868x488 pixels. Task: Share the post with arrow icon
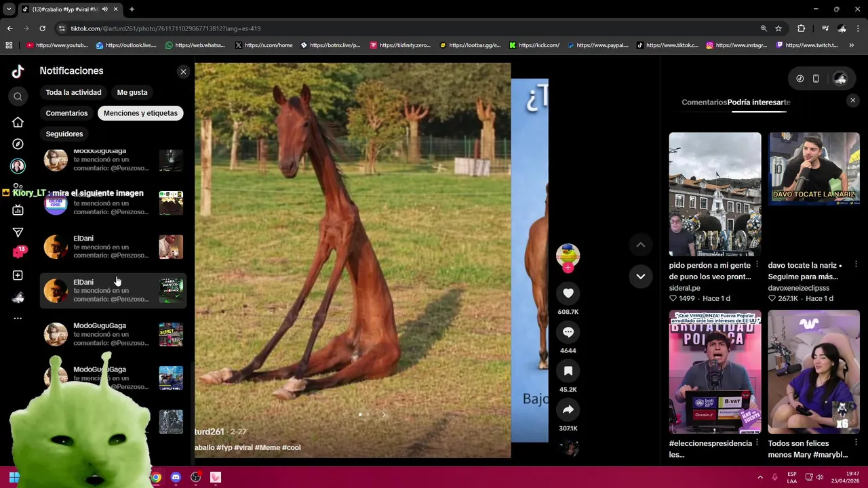click(x=568, y=409)
